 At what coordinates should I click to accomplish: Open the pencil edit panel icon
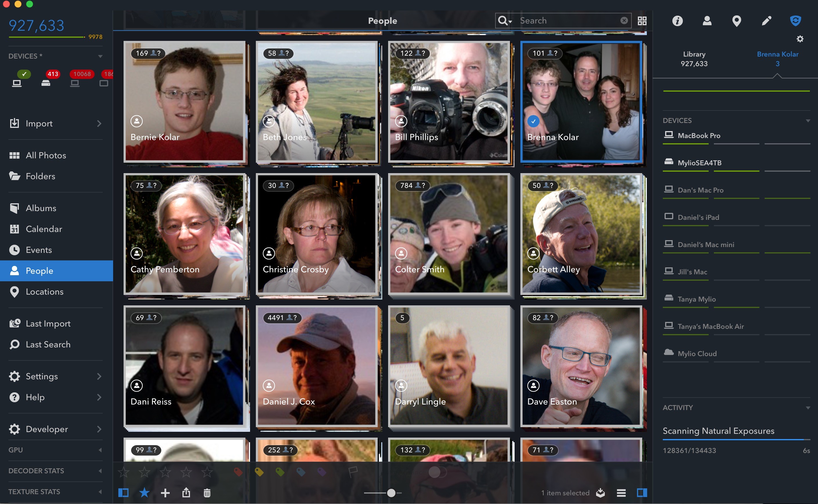click(x=766, y=21)
